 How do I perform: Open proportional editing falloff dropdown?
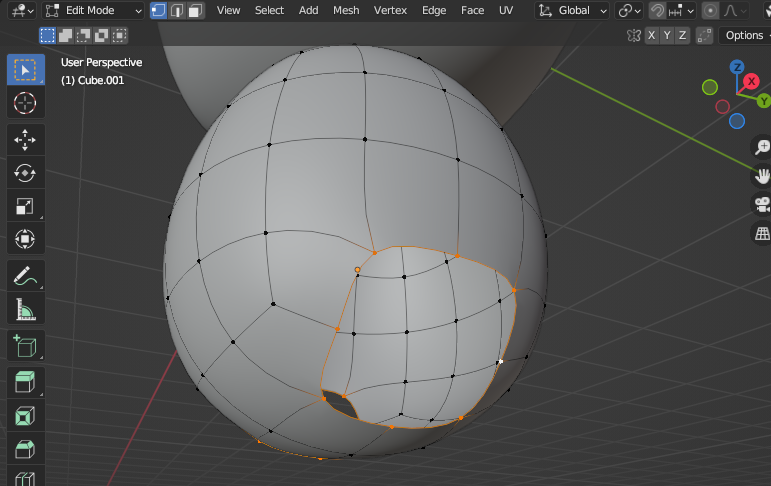tap(735, 10)
